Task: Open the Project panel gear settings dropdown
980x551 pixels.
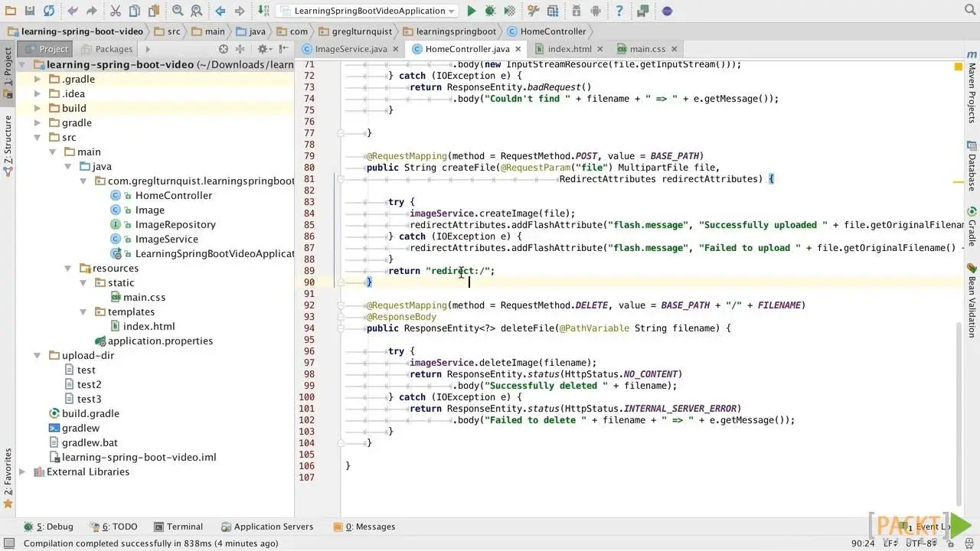Action: coord(264,49)
